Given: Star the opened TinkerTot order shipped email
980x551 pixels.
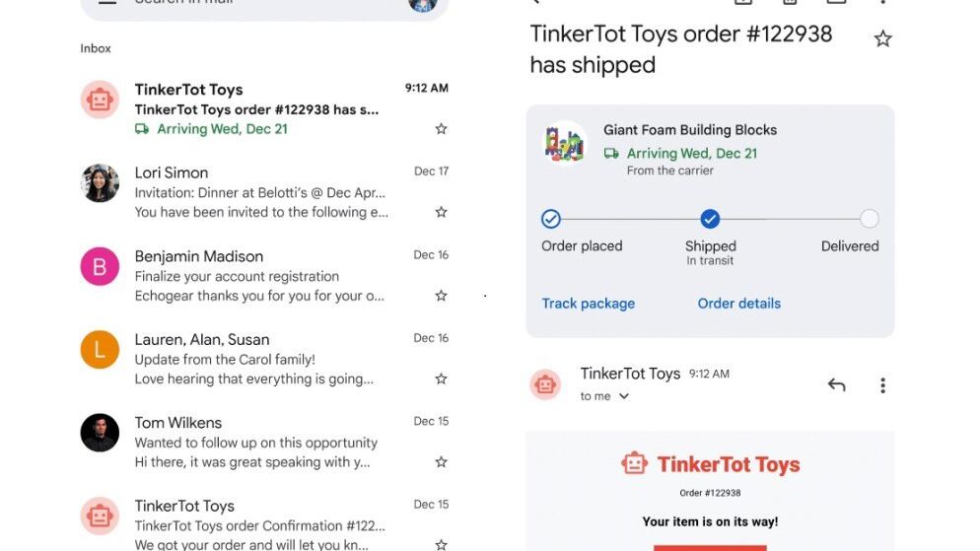Looking at the screenshot, I should tap(882, 39).
